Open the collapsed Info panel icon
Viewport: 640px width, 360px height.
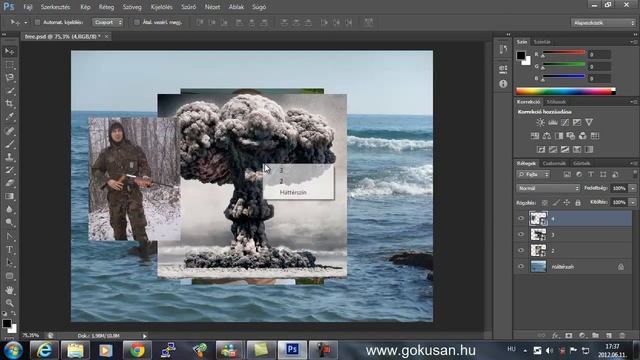click(x=503, y=84)
